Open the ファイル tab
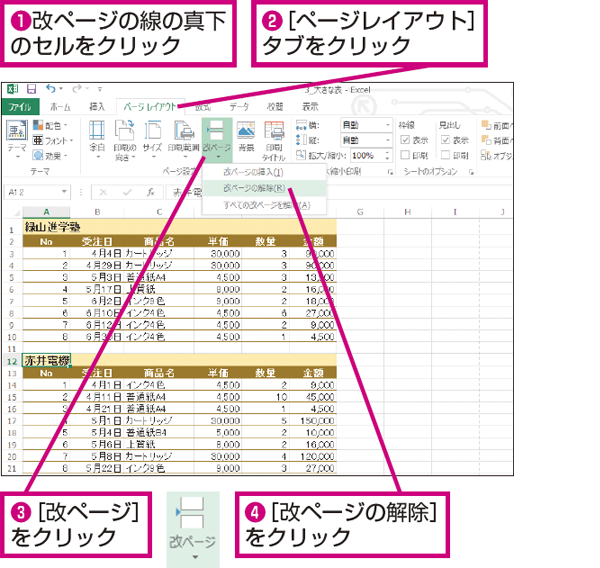The width and height of the screenshot is (600, 568). point(20,107)
